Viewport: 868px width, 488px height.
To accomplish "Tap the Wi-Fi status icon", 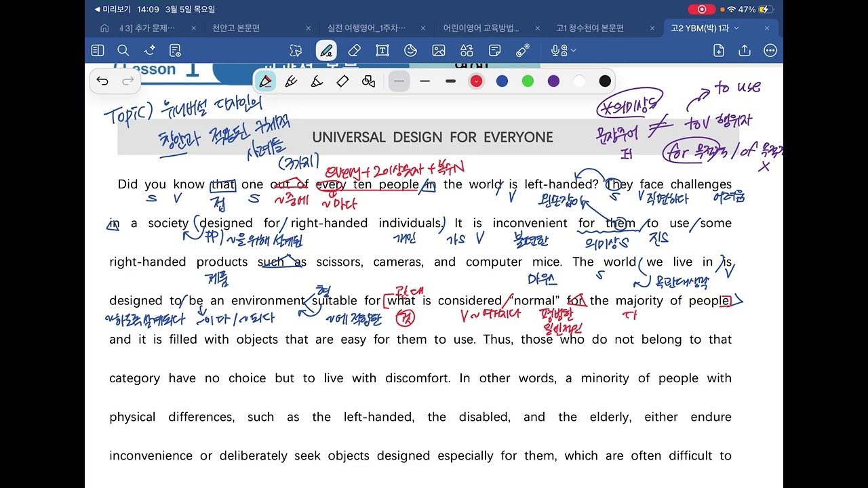I will (731, 9).
